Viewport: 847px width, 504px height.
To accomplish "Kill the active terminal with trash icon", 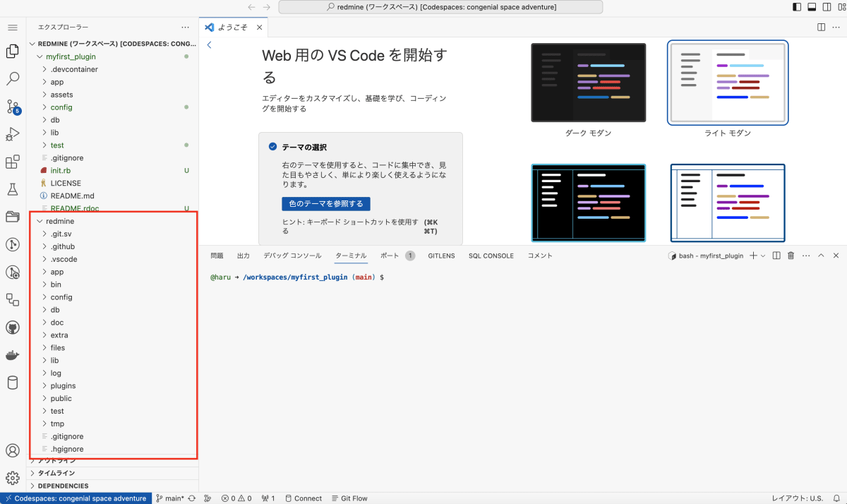I will point(791,256).
